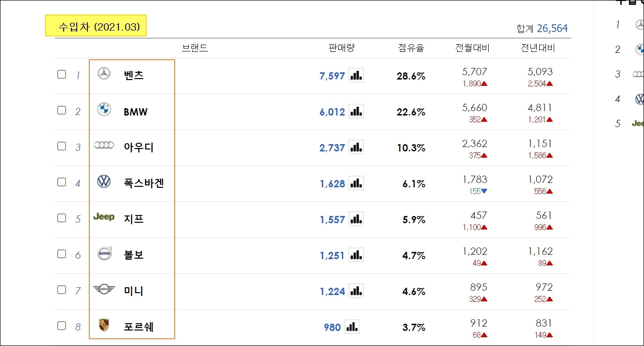Image resolution: width=644 pixels, height=346 pixels.
Task: Click the 합계 26,564 total
Action: pos(542,29)
